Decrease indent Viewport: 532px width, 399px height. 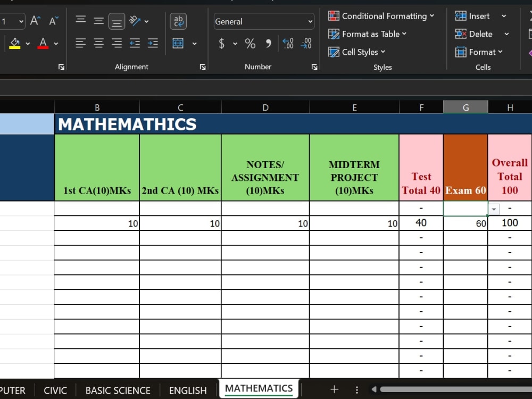[135, 43]
